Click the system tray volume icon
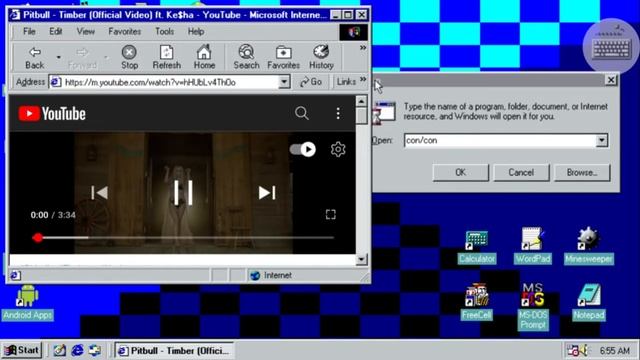The height and width of the screenshot is (360, 640). pos(584,350)
